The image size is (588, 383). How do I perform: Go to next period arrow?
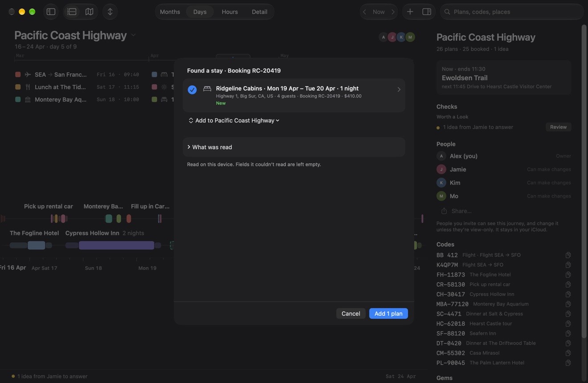tap(393, 12)
